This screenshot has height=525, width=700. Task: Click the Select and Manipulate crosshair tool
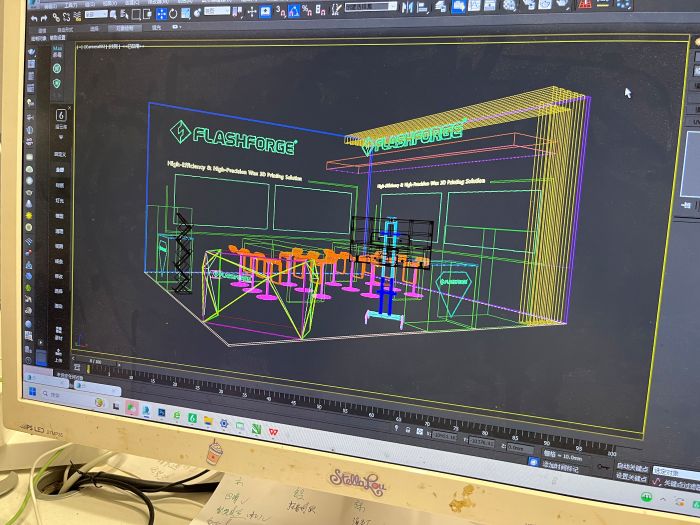(x=252, y=12)
